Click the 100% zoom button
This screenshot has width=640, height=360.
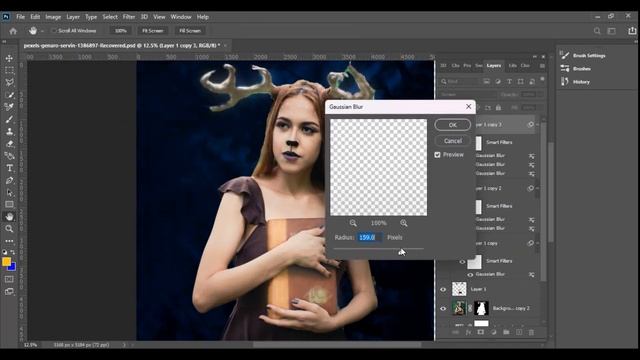121,31
